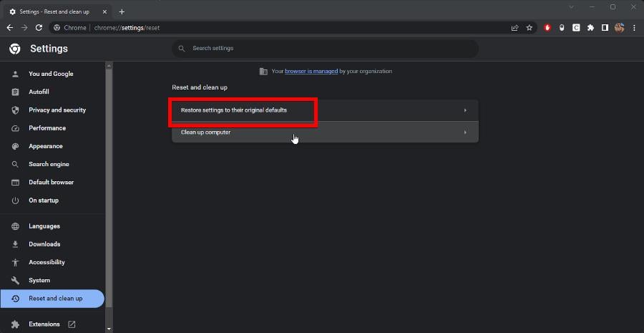Click the Search settings field
644x333 pixels.
[x=325, y=49]
